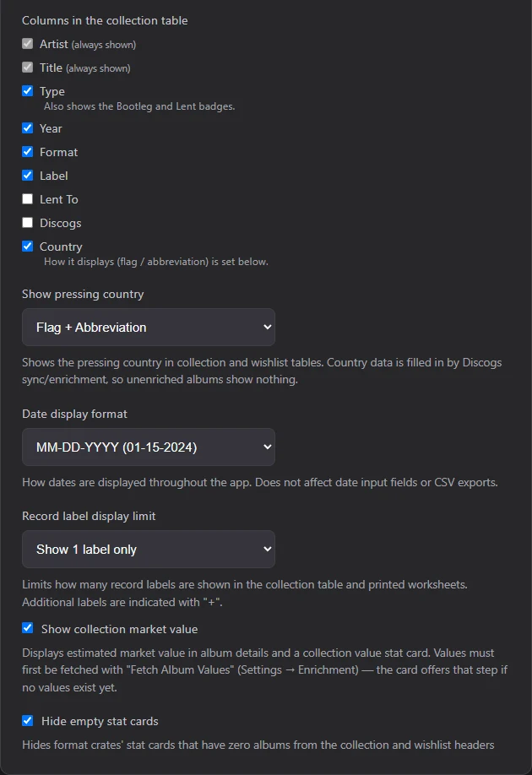Click 'Show collection market value' label
This screenshot has width=532, height=775.
[x=119, y=629]
